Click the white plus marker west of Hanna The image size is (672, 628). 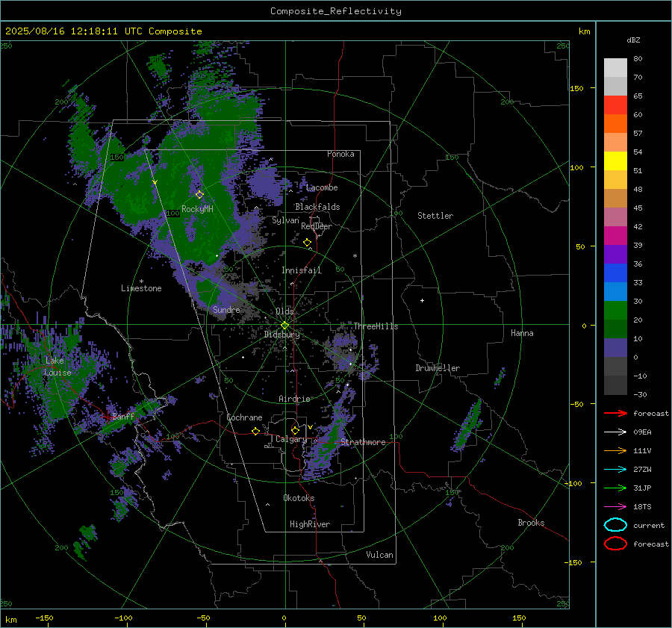coord(422,300)
